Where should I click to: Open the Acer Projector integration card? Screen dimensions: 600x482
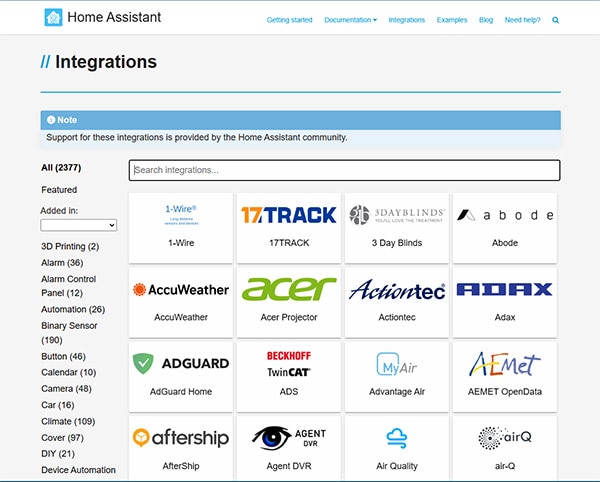pos(289,302)
